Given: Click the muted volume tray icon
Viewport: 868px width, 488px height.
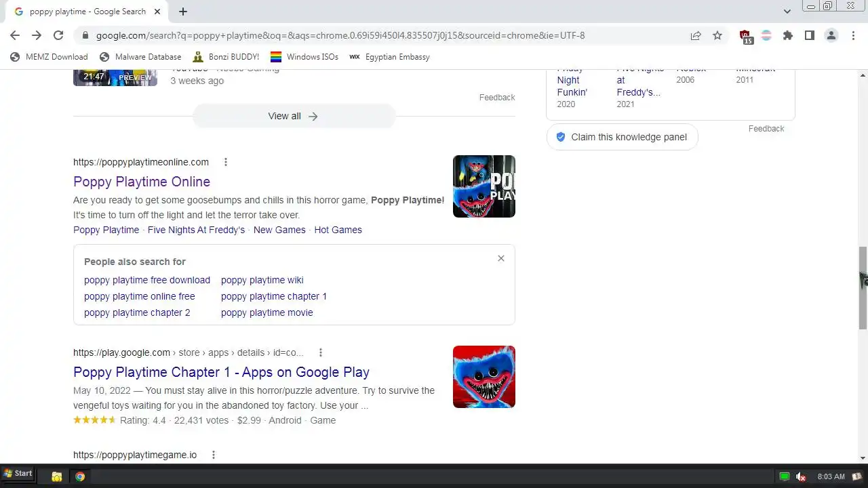Looking at the screenshot, I should 801,476.
